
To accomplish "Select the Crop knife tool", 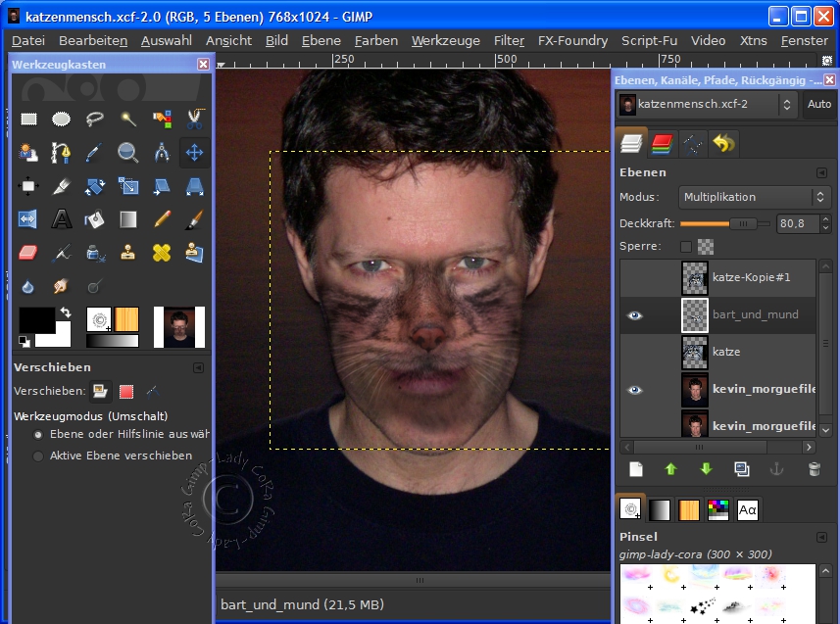I will (x=61, y=186).
